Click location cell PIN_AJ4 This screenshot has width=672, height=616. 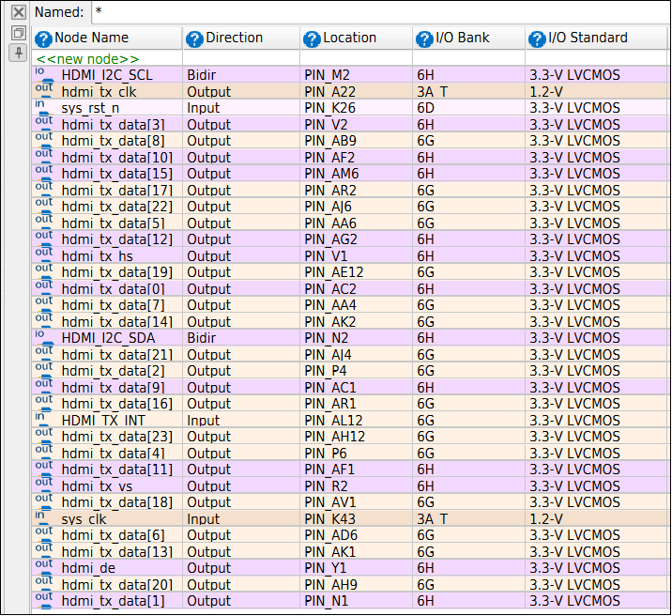(x=356, y=355)
